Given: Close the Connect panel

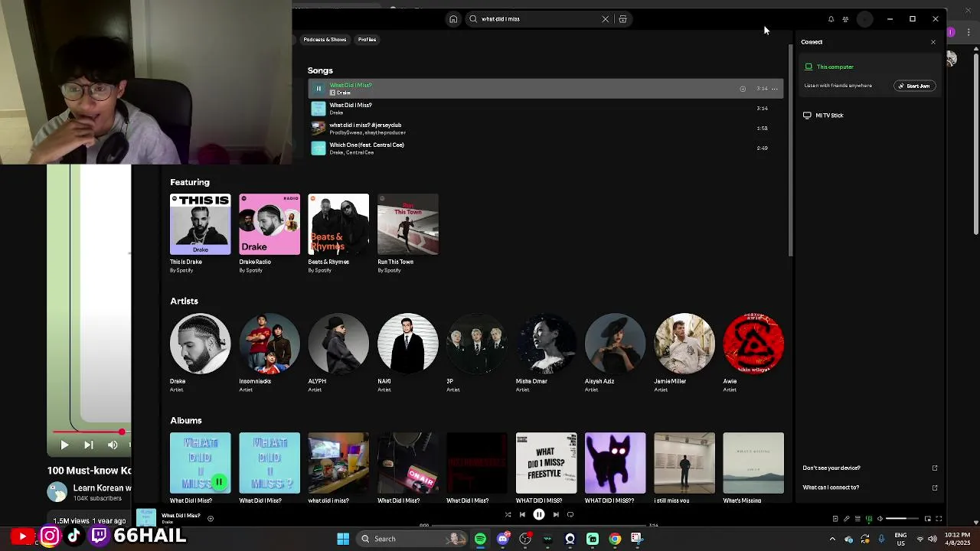Looking at the screenshot, I should [x=933, y=42].
